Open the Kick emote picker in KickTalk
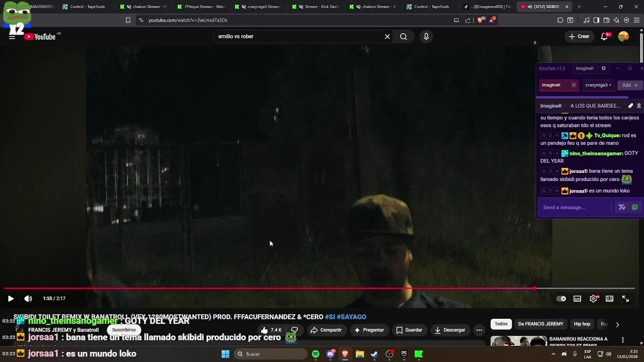644x362 pixels. click(635, 207)
